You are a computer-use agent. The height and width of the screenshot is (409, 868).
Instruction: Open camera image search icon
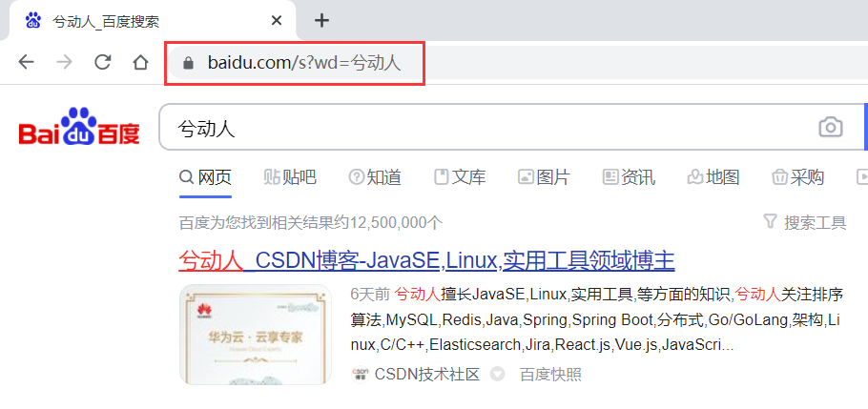(x=831, y=128)
